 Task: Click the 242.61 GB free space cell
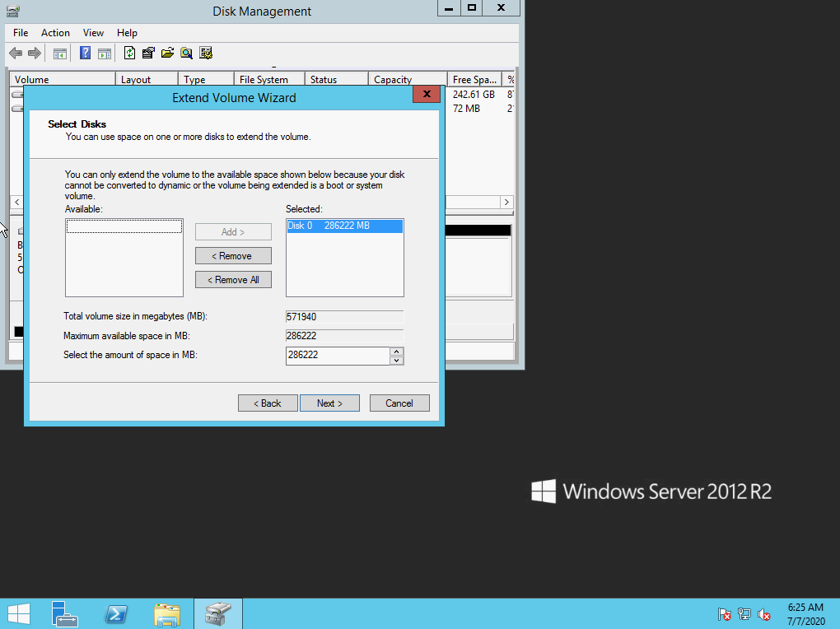coord(474,95)
